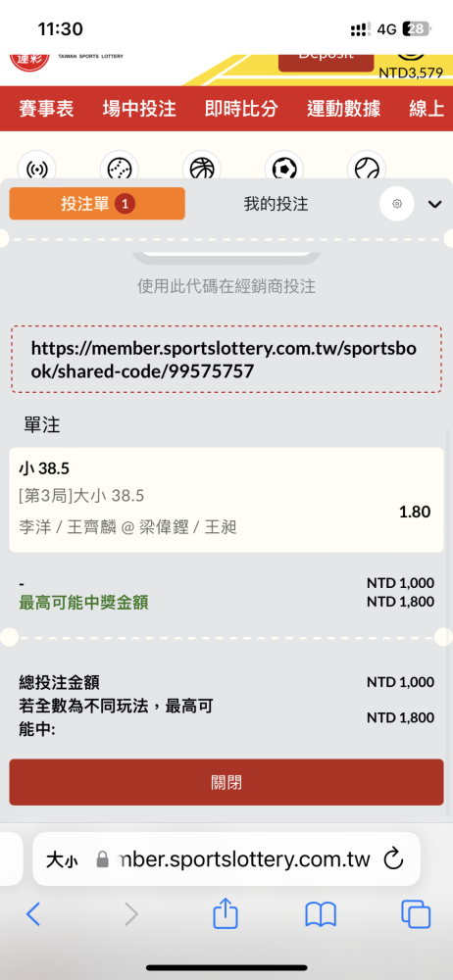Open the 即時比分 menu item
453x980 pixels.
(x=241, y=109)
